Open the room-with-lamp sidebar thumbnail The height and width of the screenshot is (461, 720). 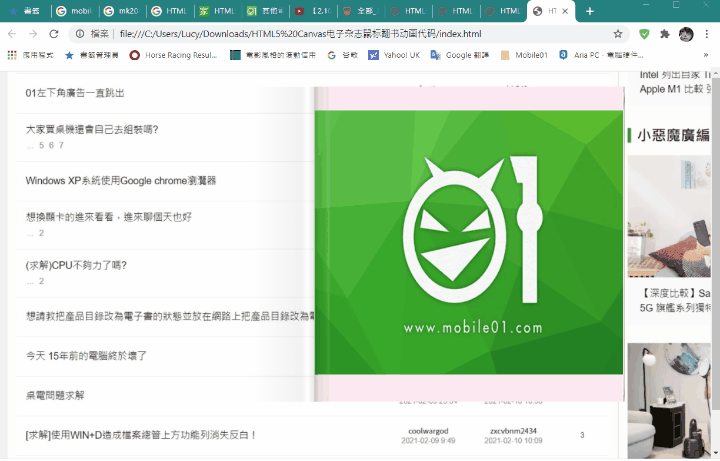coord(669,401)
